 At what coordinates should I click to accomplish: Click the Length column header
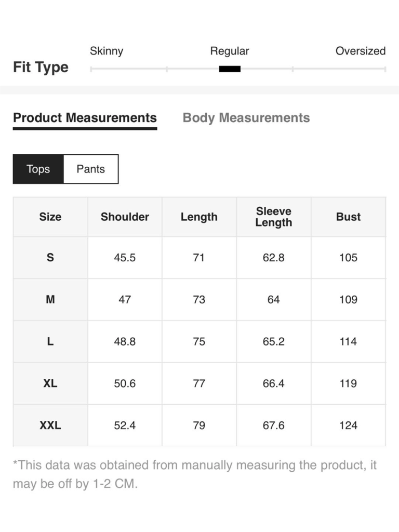tap(199, 217)
